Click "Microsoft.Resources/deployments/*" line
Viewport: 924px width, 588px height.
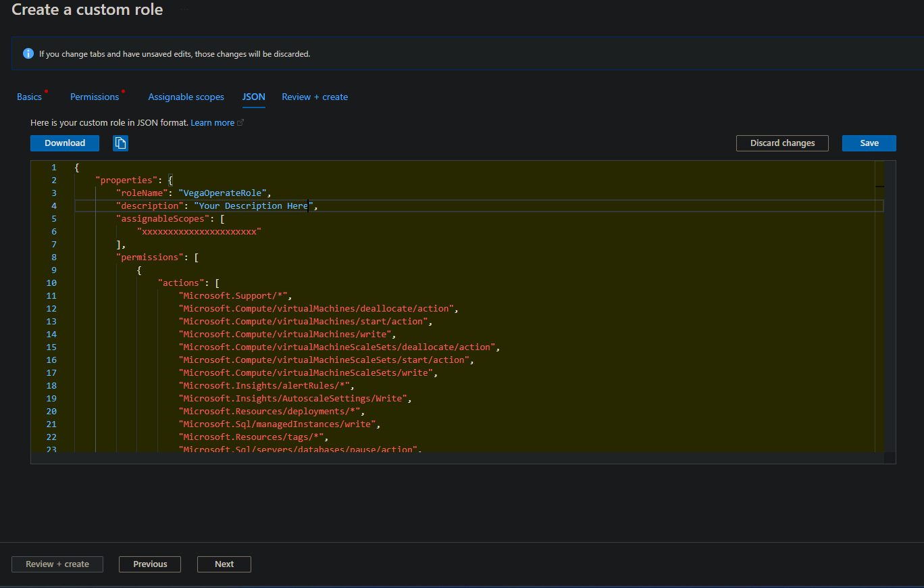pos(270,411)
